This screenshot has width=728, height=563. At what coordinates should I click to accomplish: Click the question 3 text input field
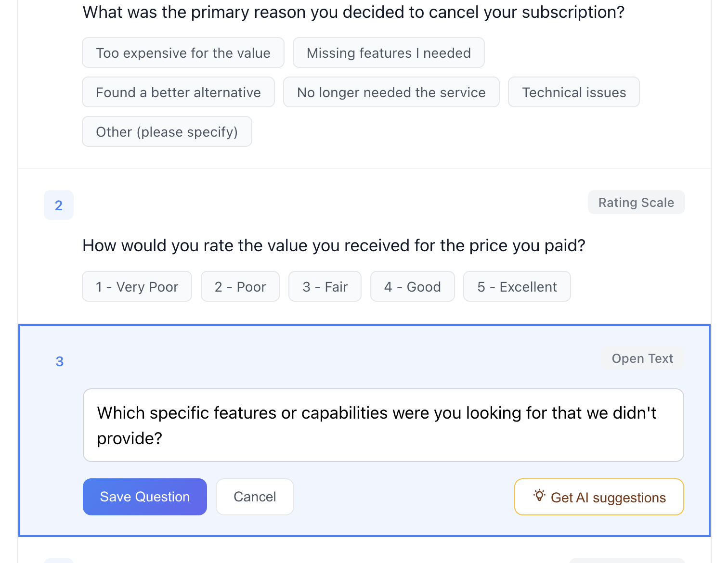pyautogui.click(x=383, y=425)
